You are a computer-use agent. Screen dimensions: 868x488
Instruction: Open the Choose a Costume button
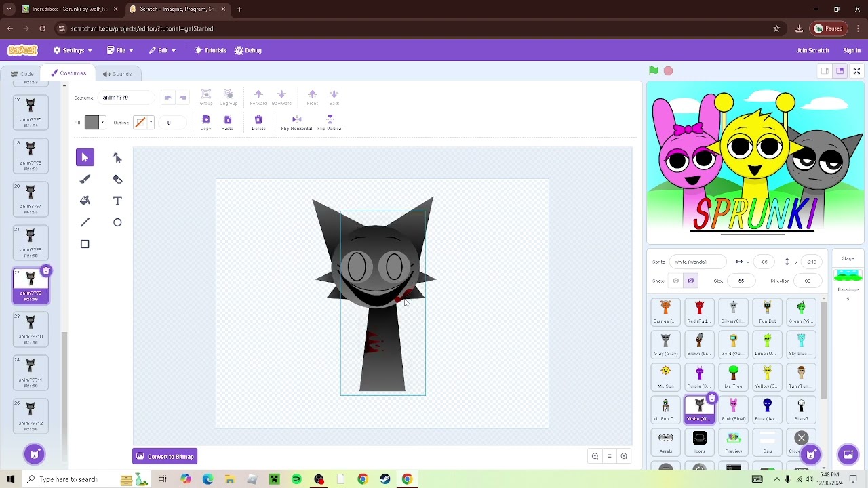point(35,454)
